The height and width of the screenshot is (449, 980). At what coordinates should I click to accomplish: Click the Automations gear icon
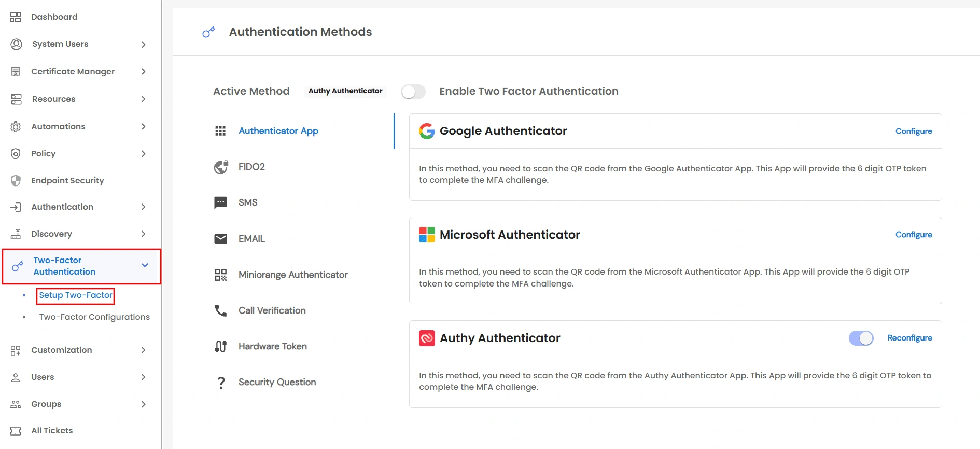click(x=16, y=127)
